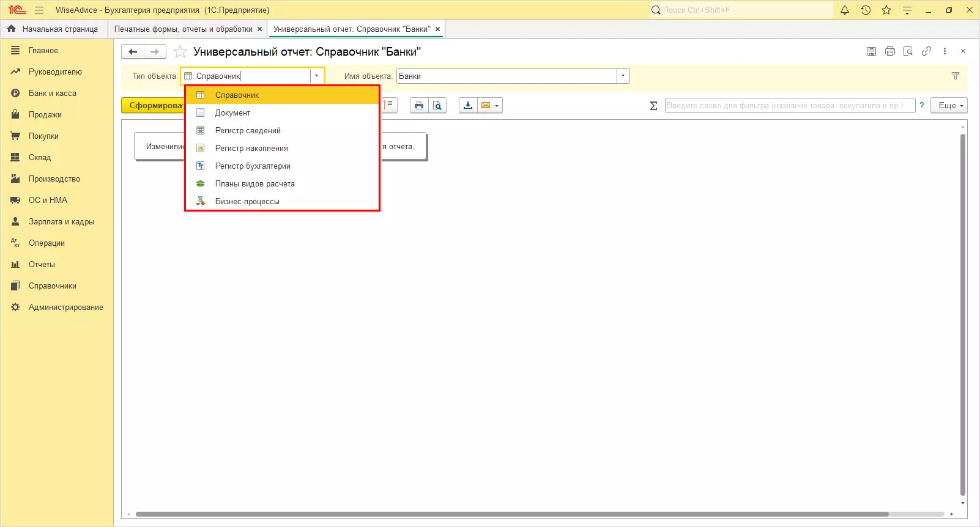This screenshot has height=527, width=980.
Task: Click the question mark help icon
Action: (922, 105)
